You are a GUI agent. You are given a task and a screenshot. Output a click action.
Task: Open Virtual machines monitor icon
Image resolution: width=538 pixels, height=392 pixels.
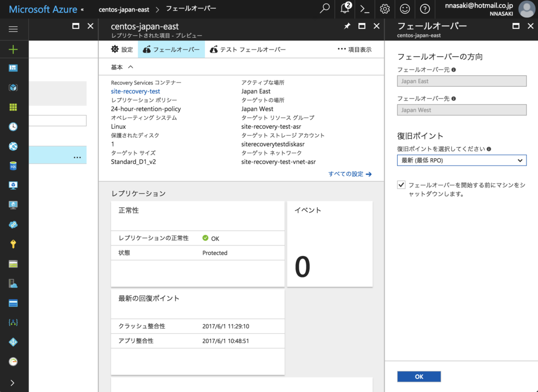click(13, 205)
